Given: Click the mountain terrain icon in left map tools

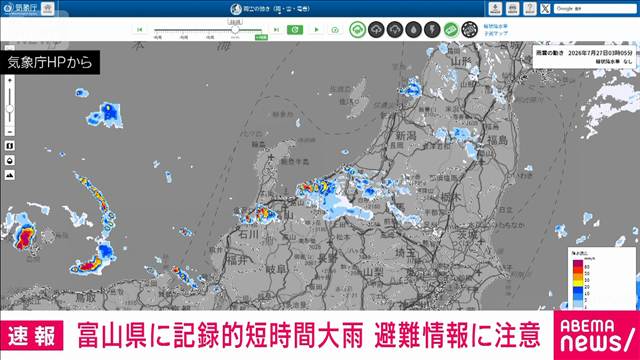Looking at the screenshot, I should coord(10,175).
